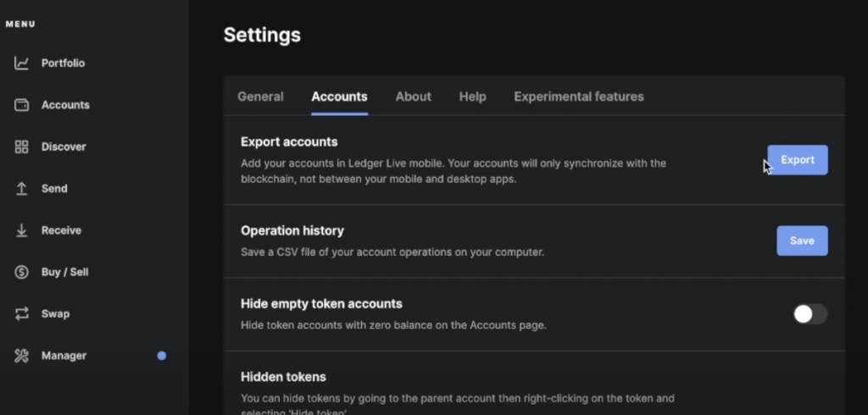This screenshot has height=415, width=868.
Task: Click the Portfolio menu label
Action: point(63,64)
